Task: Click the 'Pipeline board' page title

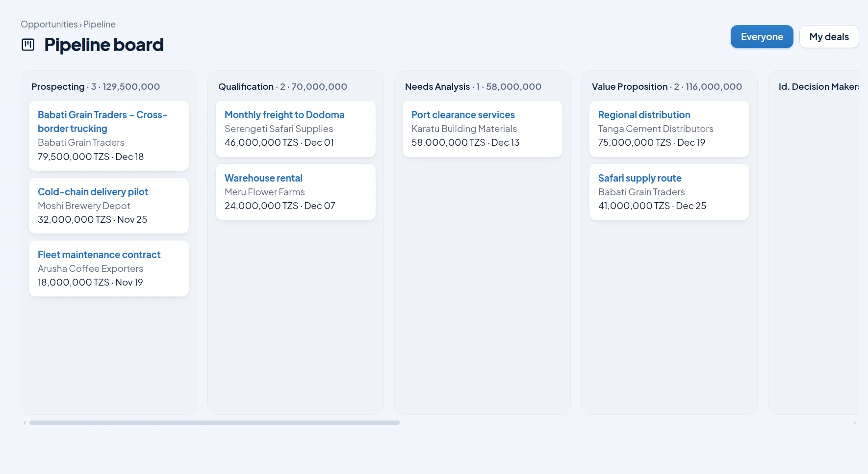Action: point(103,45)
